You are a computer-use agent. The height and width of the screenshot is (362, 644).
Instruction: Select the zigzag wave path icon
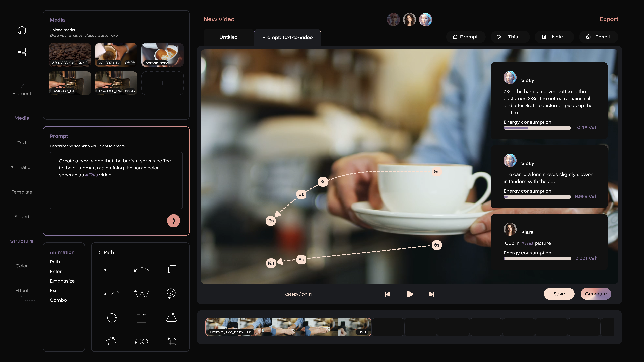point(142,293)
